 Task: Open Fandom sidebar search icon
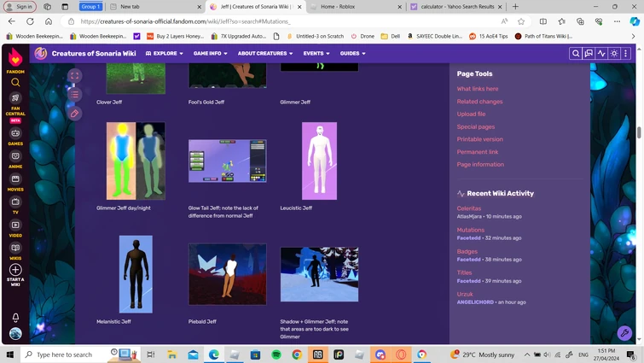click(15, 83)
